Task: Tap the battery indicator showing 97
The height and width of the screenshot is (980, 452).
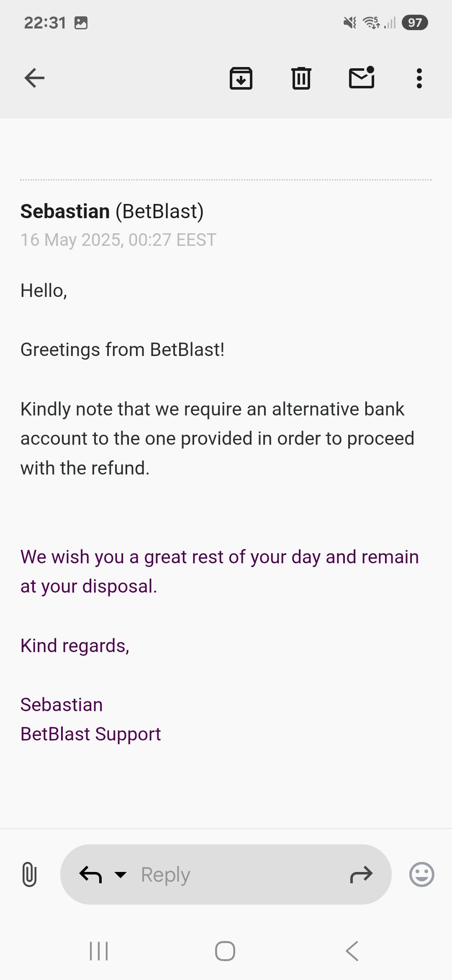Action: click(x=414, y=23)
